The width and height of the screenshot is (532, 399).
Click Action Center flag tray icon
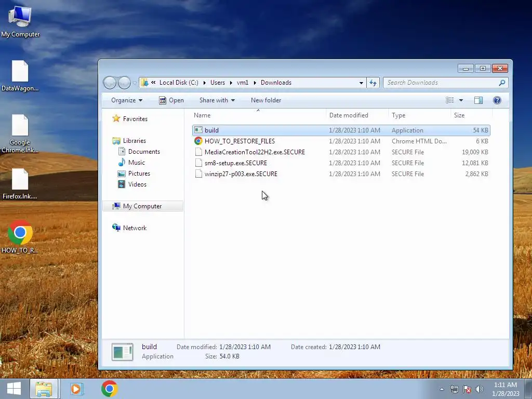coord(467,389)
